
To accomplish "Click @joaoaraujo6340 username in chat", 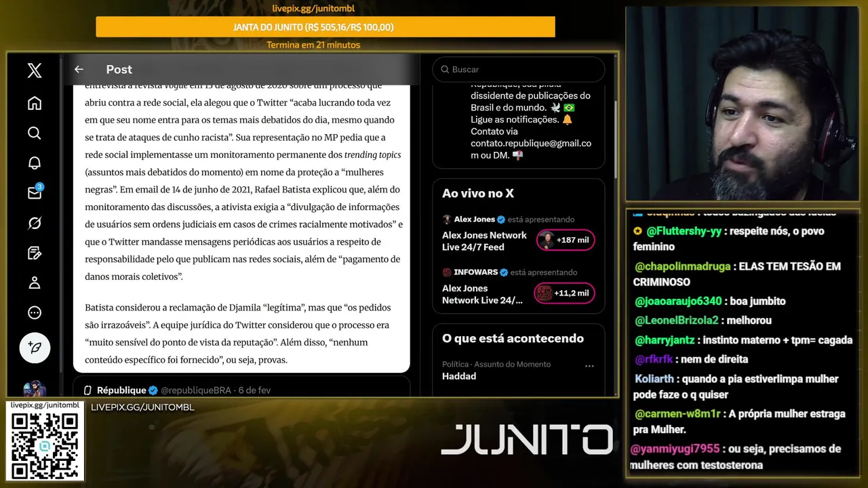I will pos(678,301).
